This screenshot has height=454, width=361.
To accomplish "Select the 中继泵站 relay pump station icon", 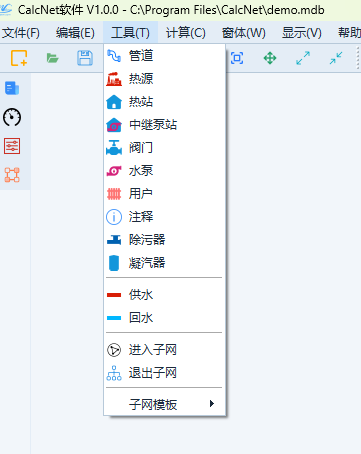I will pyautogui.click(x=114, y=125).
